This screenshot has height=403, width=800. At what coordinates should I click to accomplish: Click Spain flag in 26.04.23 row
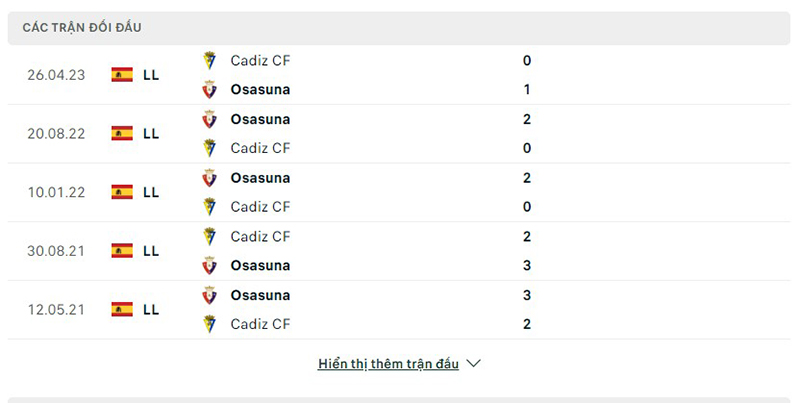coord(122,74)
